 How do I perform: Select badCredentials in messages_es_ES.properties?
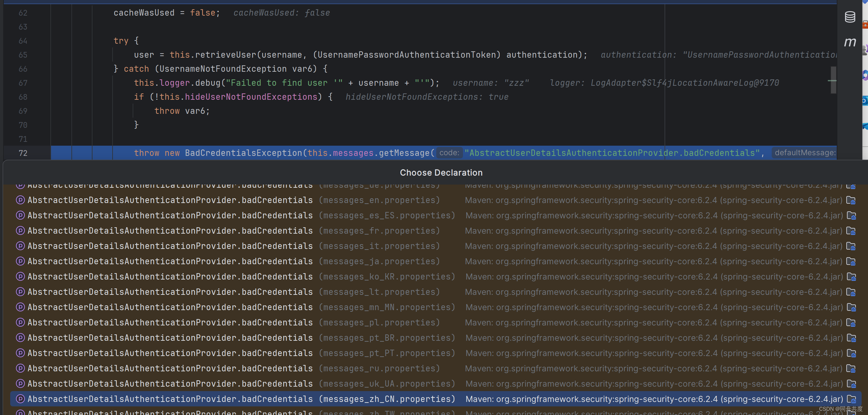(436, 215)
